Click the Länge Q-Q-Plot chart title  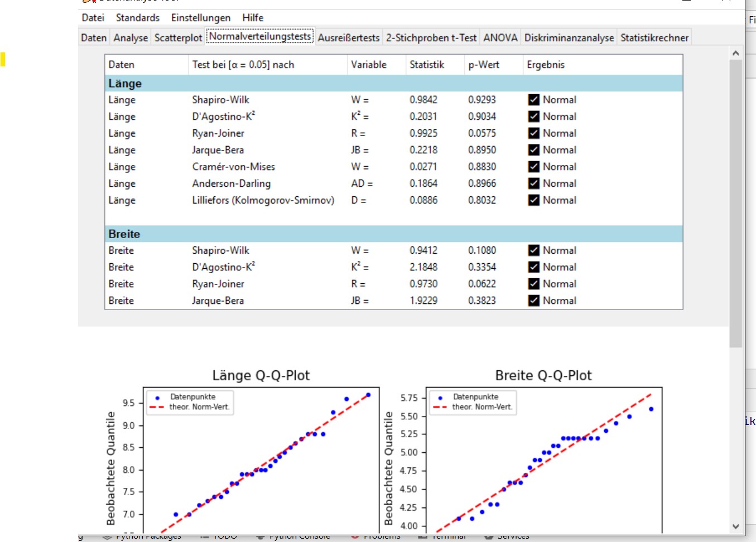[261, 375]
